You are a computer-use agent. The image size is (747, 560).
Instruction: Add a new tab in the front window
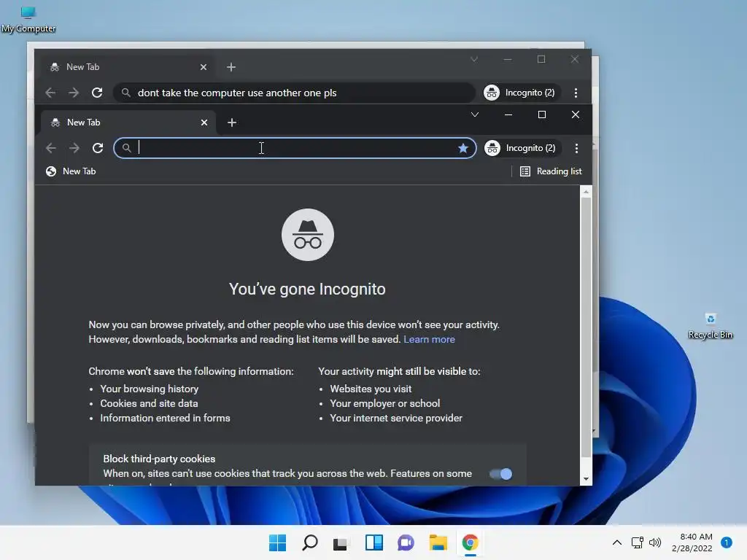(x=232, y=122)
